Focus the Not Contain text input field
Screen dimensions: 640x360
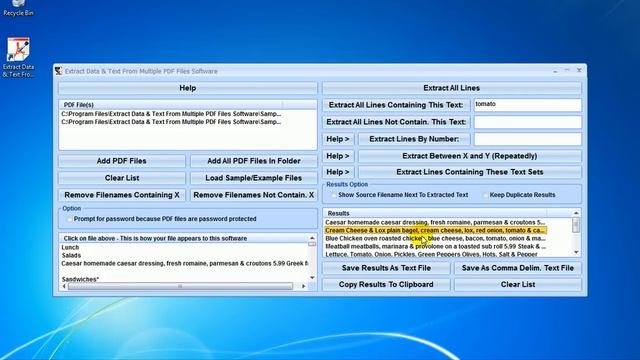[x=527, y=122]
